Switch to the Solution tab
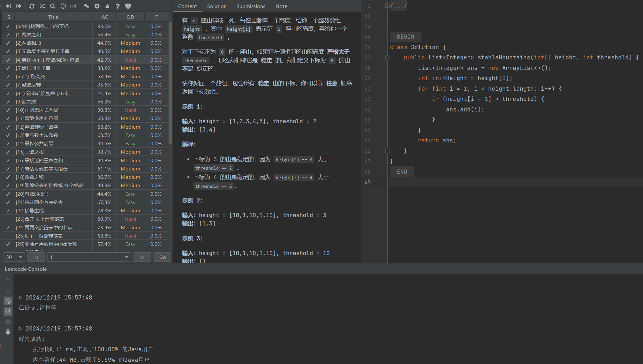The height and width of the screenshot is (364, 643). tap(217, 6)
